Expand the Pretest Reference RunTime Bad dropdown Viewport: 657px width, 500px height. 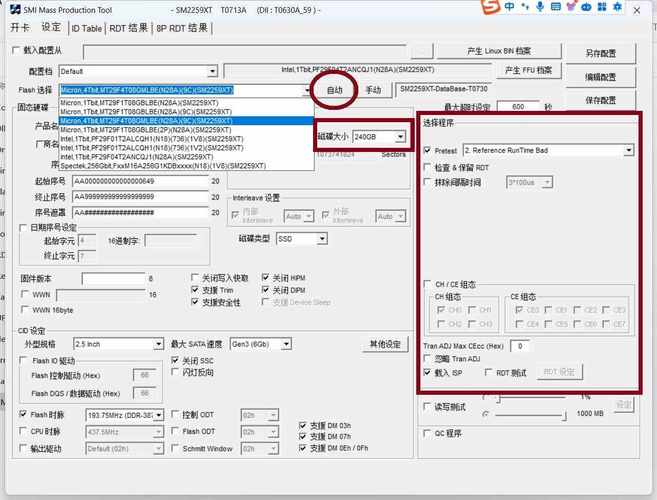629,151
